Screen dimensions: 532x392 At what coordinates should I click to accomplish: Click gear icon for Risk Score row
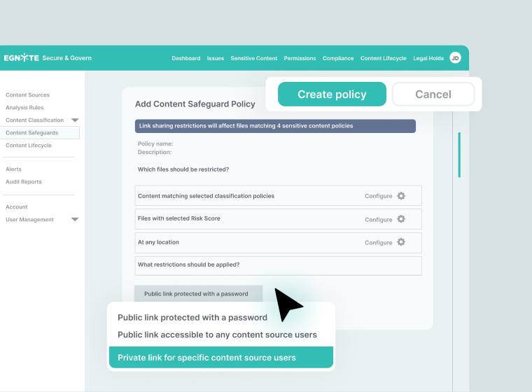401,219
